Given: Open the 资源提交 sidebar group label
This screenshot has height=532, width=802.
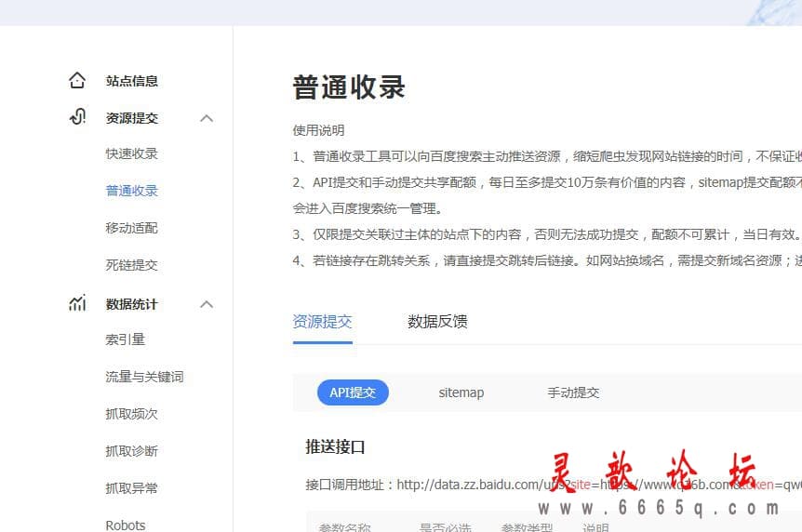Looking at the screenshot, I should [x=132, y=118].
